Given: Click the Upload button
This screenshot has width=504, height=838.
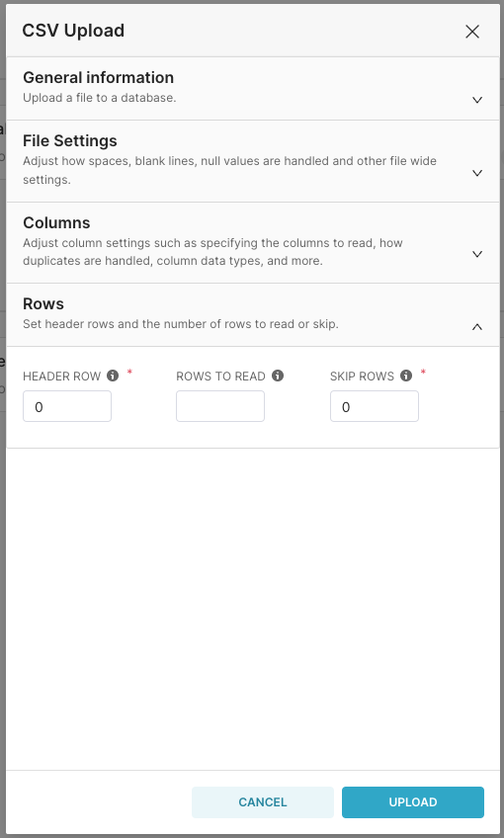Looking at the screenshot, I should [413, 802].
